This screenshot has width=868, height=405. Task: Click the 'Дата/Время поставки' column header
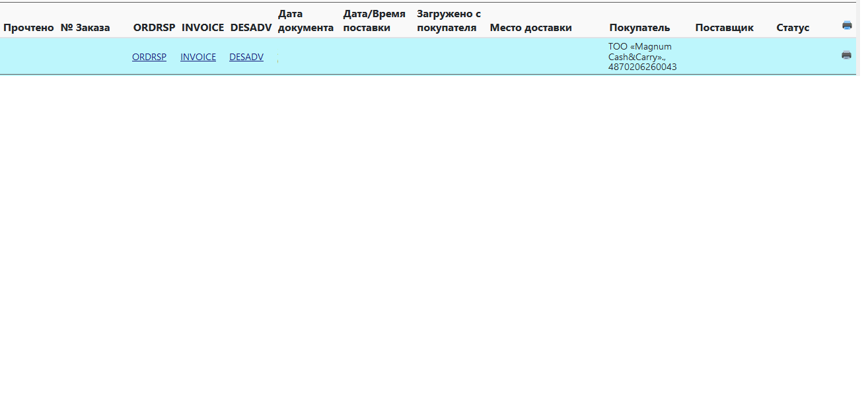374,20
